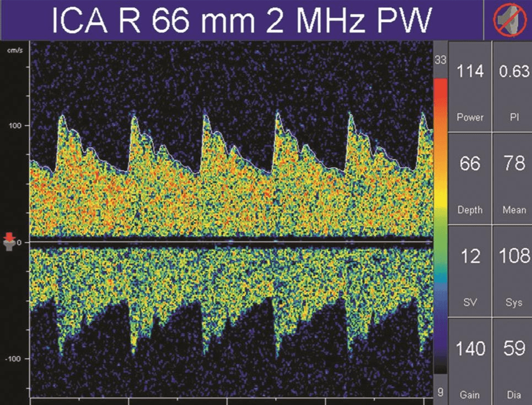
Task: Click the color scale upper value 33
Action: [440, 60]
